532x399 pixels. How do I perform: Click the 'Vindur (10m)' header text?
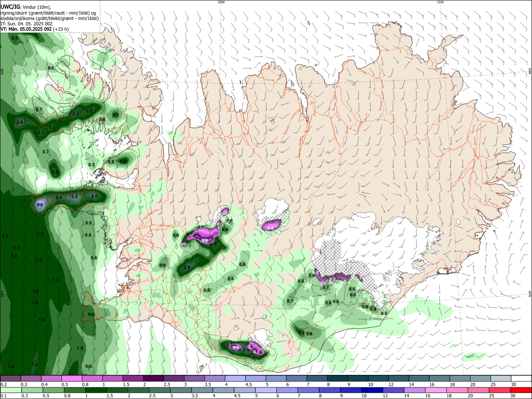tap(36, 7)
